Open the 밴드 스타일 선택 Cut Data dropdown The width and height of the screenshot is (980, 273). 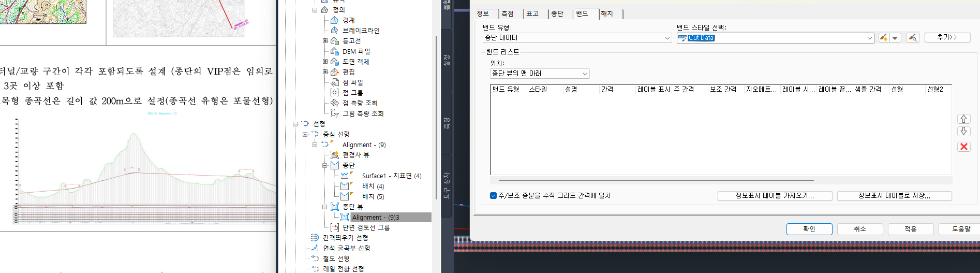coord(775,38)
